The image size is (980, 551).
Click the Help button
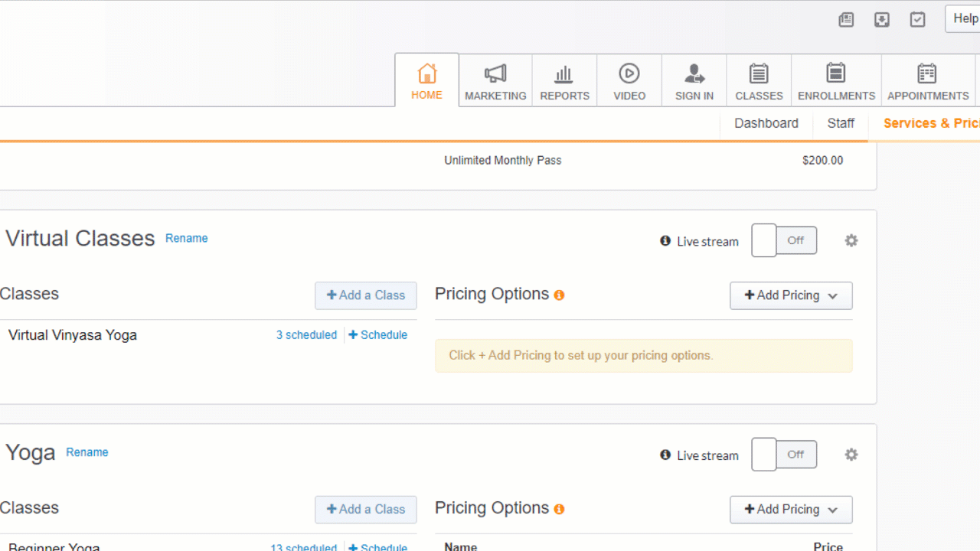963,19
